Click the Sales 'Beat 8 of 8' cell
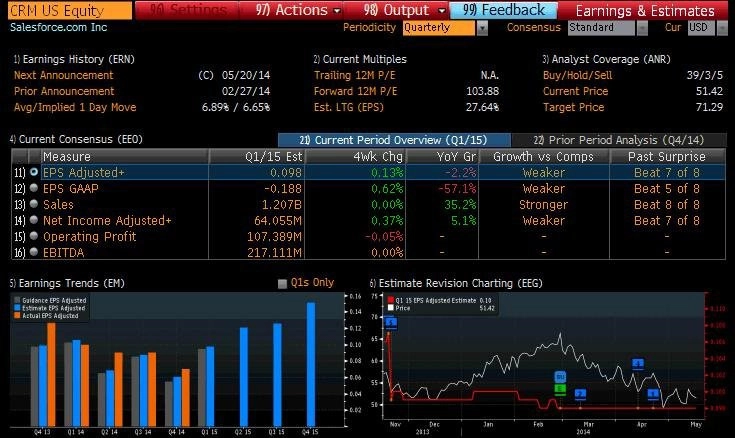This screenshot has height=438, width=735. (667, 204)
